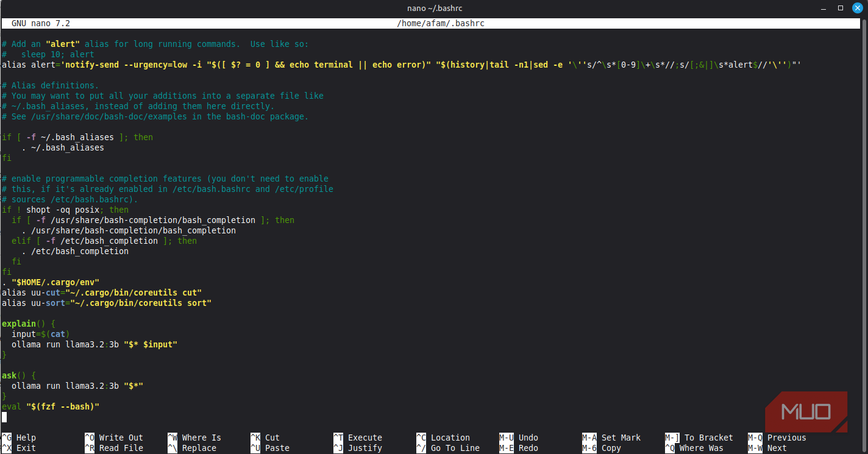Click the '# Alias definitions.' comment

(x=51, y=85)
